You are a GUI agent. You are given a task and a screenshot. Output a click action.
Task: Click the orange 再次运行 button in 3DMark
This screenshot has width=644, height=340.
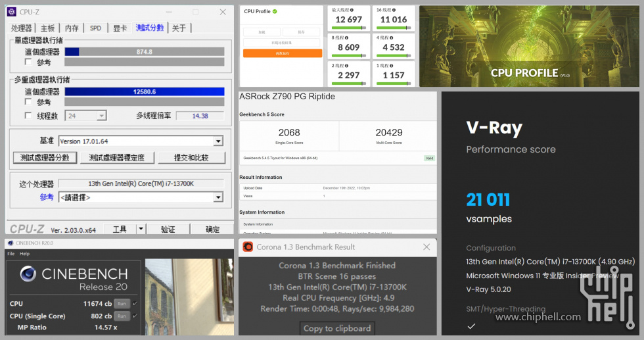(283, 53)
